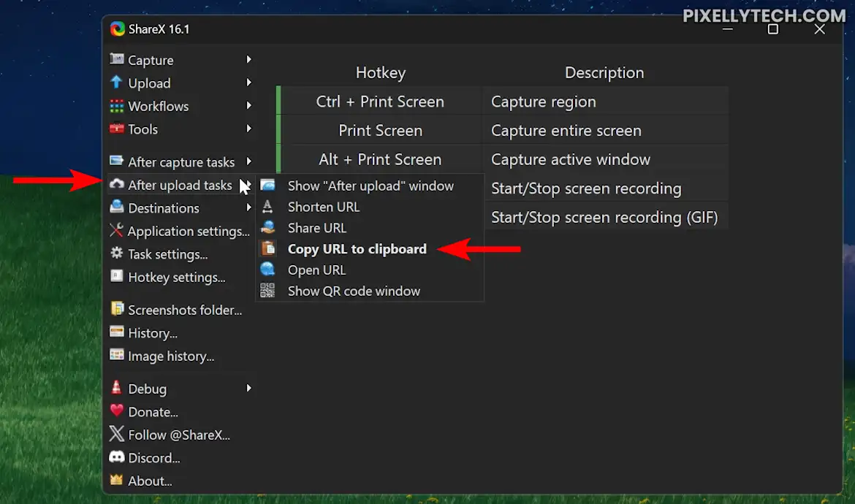Click the Screenshots folder icon
The image size is (855, 504).
[117, 308]
